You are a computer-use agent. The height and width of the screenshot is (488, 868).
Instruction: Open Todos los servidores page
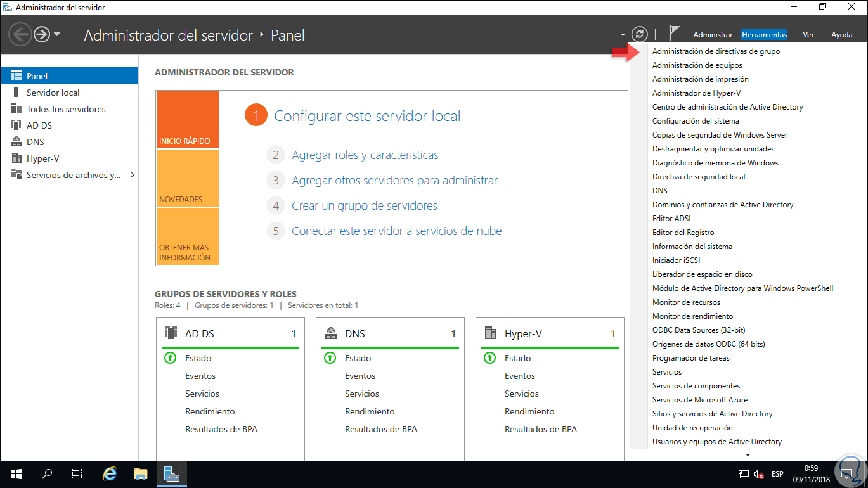click(x=66, y=109)
